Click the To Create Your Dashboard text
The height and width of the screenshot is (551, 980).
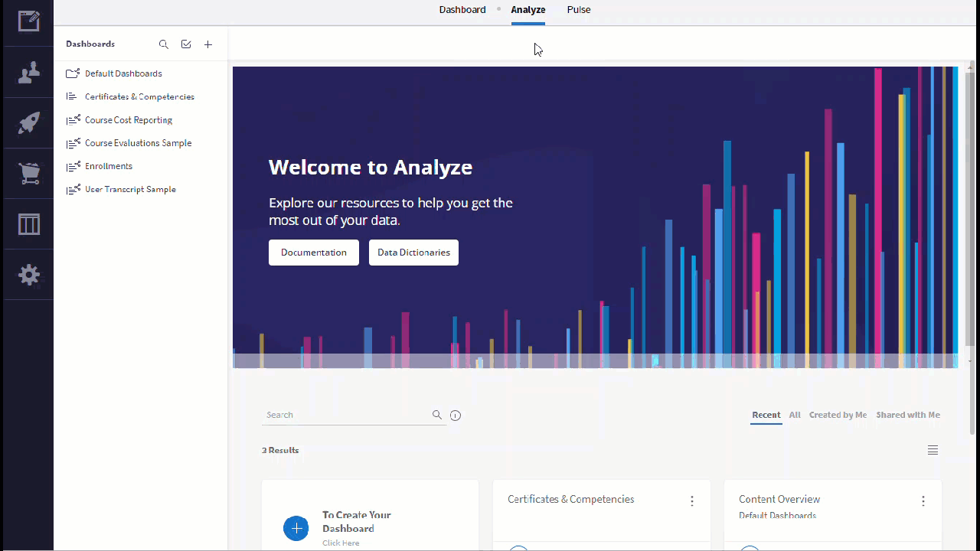[x=357, y=522]
